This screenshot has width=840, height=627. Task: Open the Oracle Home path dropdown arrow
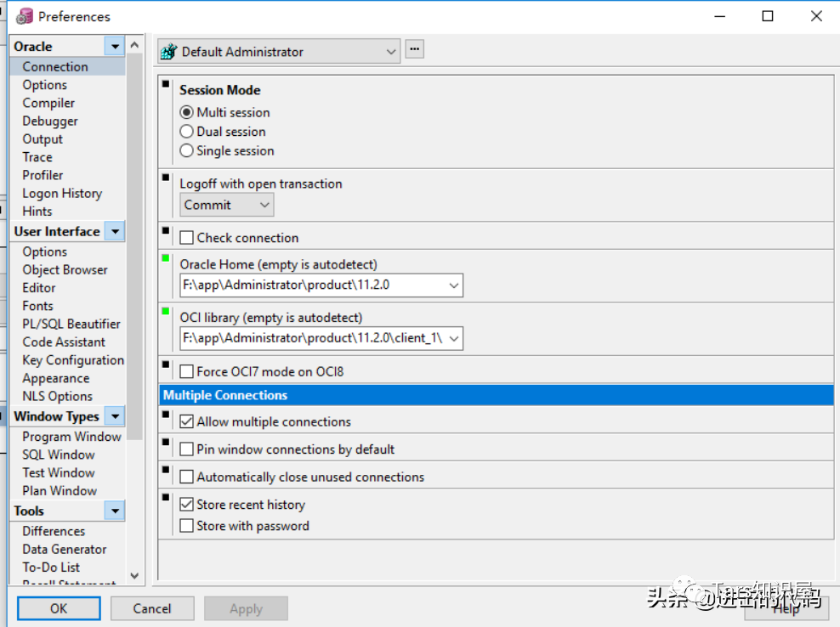click(454, 285)
